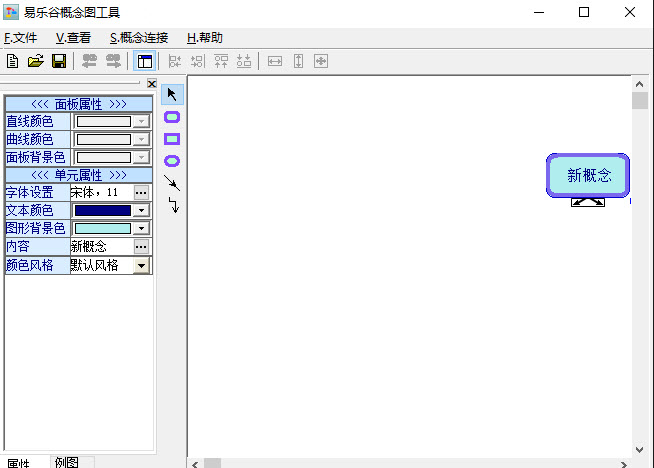Maximize the 易乐谷概念图工具 window
The height and width of the screenshot is (468, 654).
point(584,12)
